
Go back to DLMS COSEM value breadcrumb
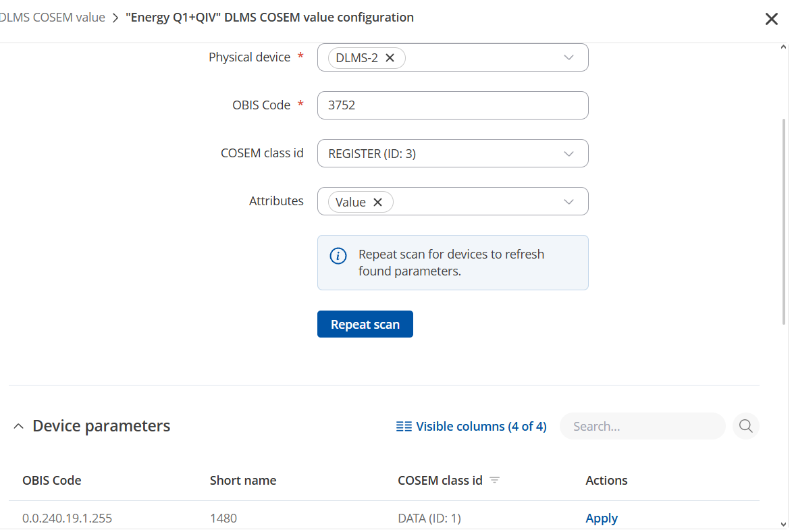tap(51, 17)
